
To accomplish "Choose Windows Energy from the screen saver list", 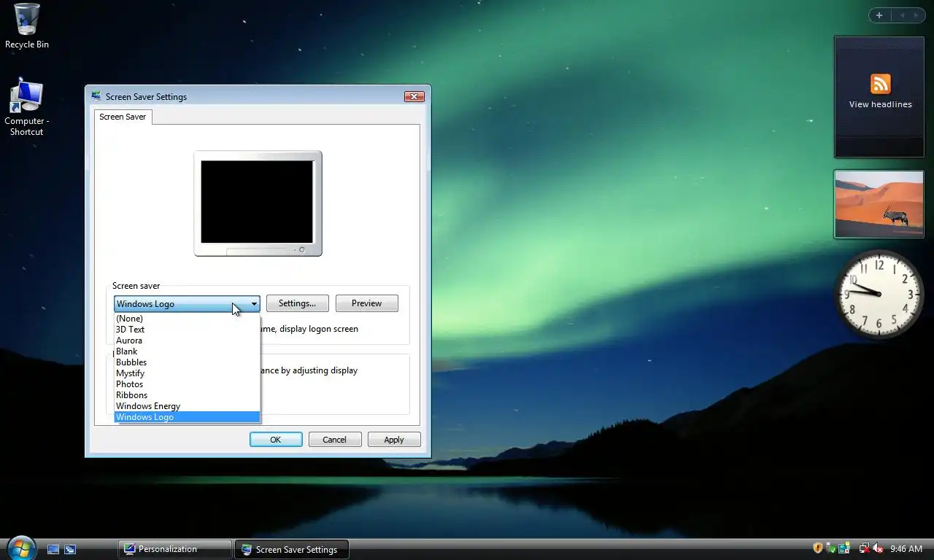I will (x=187, y=406).
